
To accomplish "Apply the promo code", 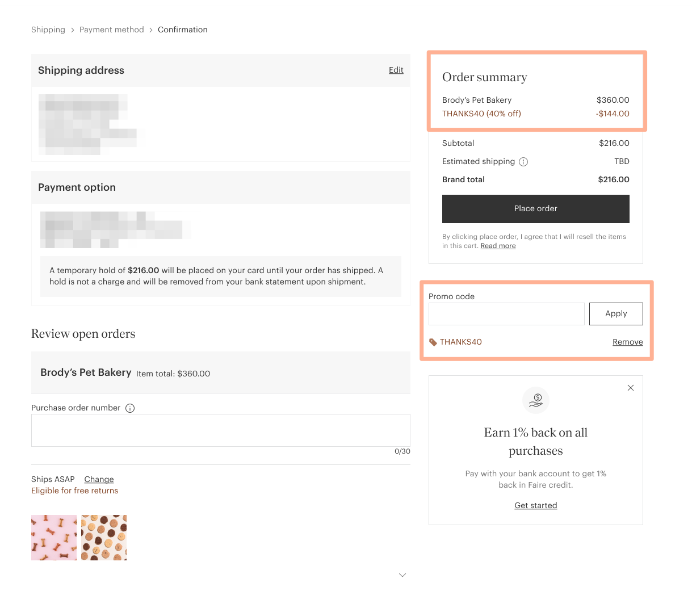I will click(616, 314).
